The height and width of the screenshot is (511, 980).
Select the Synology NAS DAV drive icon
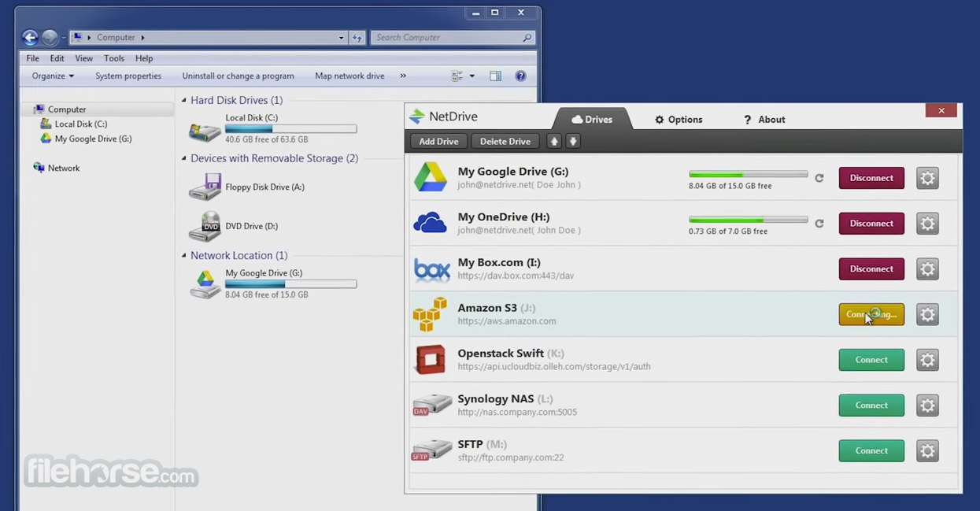click(432, 405)
